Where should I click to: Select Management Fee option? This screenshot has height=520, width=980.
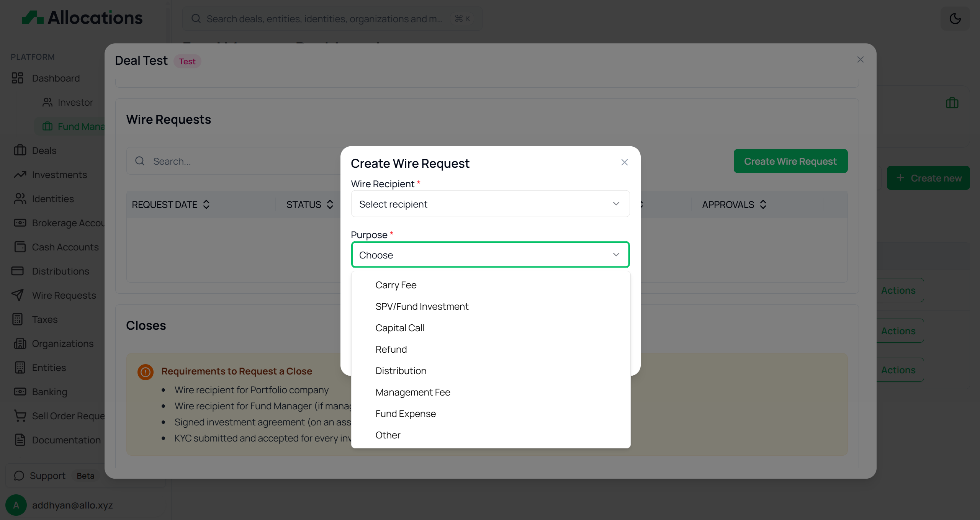tap(412, 392)
